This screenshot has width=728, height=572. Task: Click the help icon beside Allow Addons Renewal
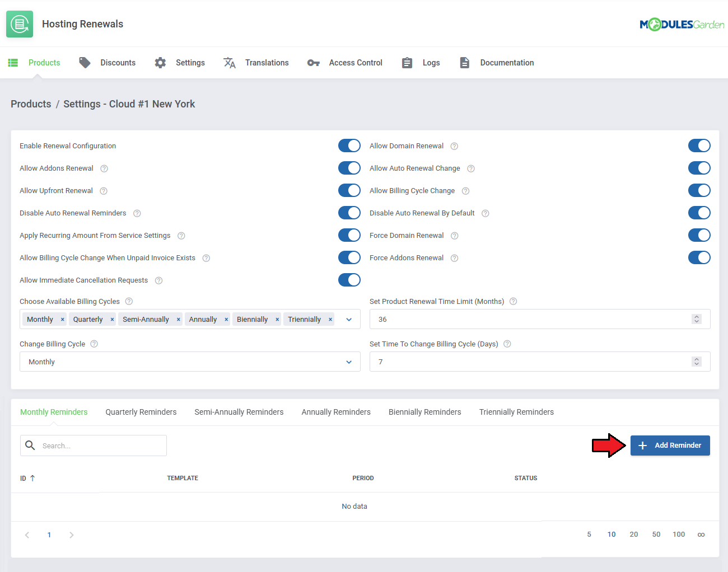104,168
